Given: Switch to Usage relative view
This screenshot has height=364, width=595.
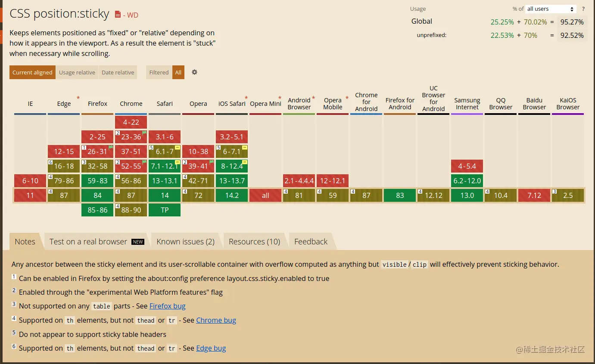Looking at the screenshot, I should point(77,72).
